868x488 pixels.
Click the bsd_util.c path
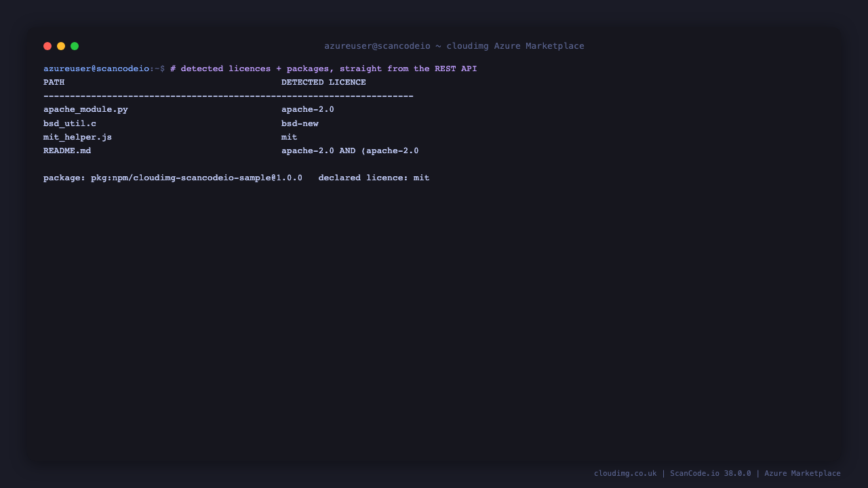point(70,123)
